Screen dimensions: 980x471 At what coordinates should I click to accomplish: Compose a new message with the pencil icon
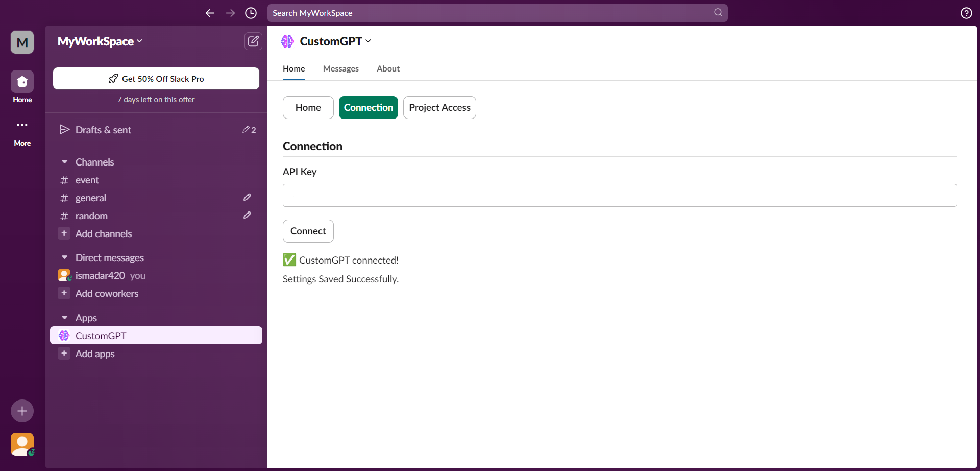point(253,41)
